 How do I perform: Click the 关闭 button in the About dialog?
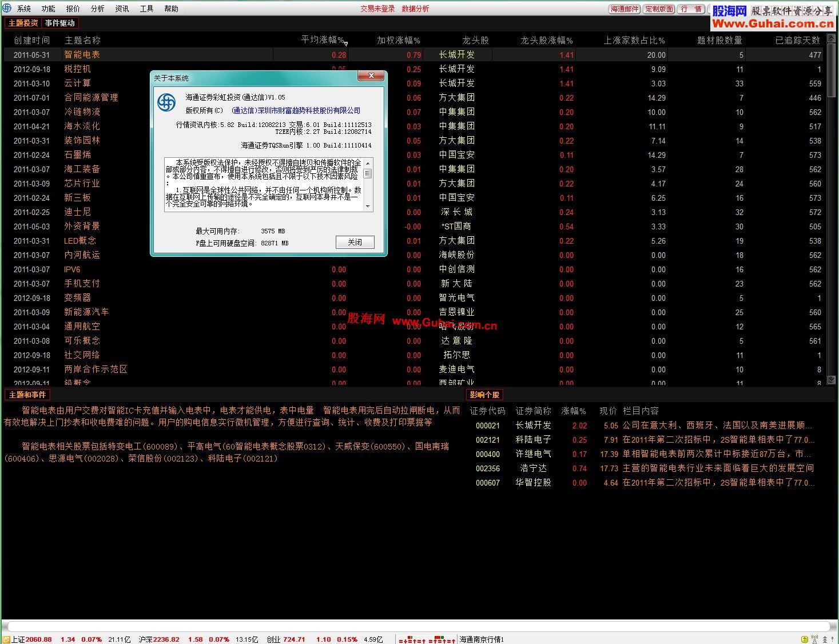(355, 242)
